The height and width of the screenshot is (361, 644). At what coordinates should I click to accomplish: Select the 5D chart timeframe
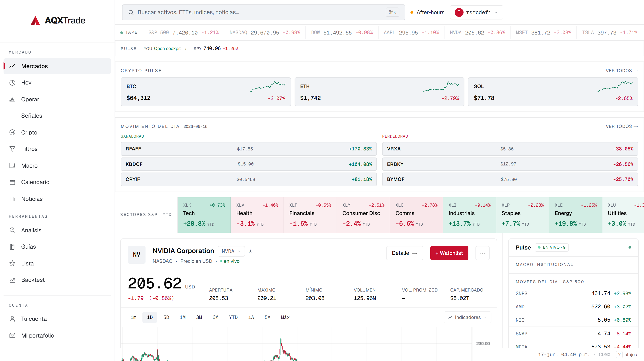[166, 317]
